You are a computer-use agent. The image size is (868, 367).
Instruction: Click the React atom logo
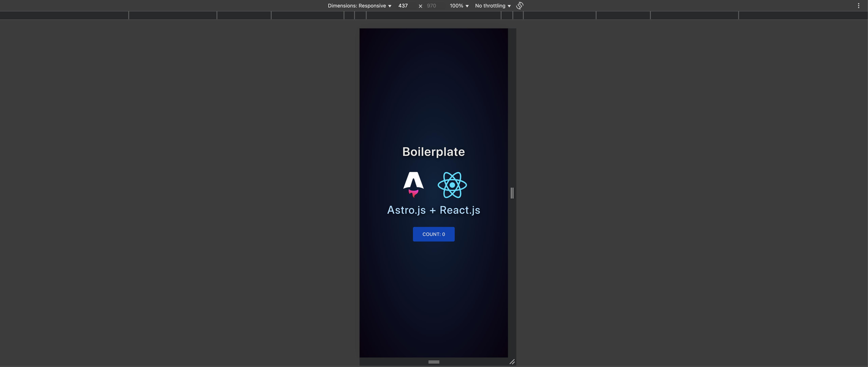(452, 185)
